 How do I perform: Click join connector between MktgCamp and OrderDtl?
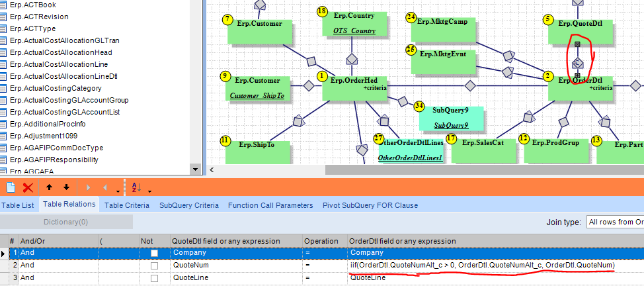pos(509,56)
